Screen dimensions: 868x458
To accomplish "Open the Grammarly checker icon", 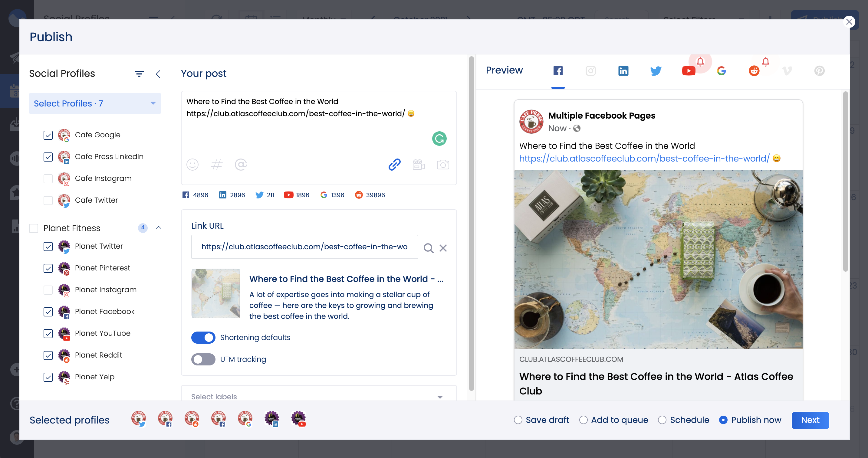I will [x=439, y=138].
